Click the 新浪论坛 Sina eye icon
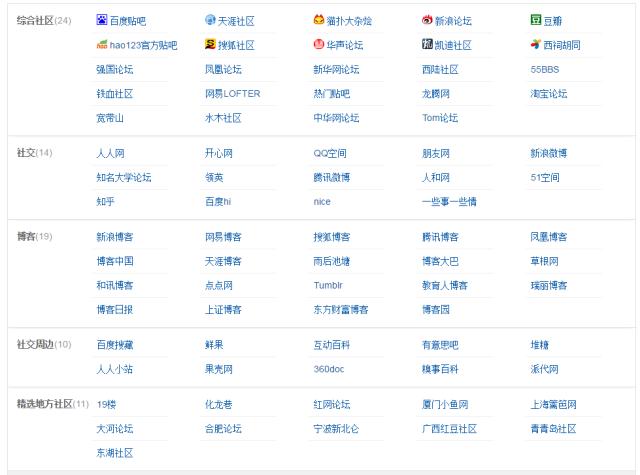The height and width of the screenshot is (475, 640). click(427, 20)
